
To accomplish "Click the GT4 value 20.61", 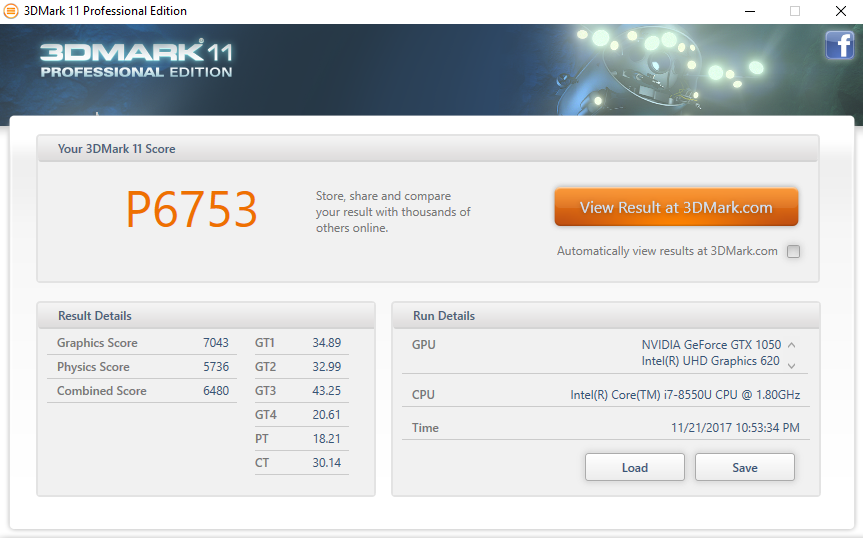I will (x=326, y=415).
